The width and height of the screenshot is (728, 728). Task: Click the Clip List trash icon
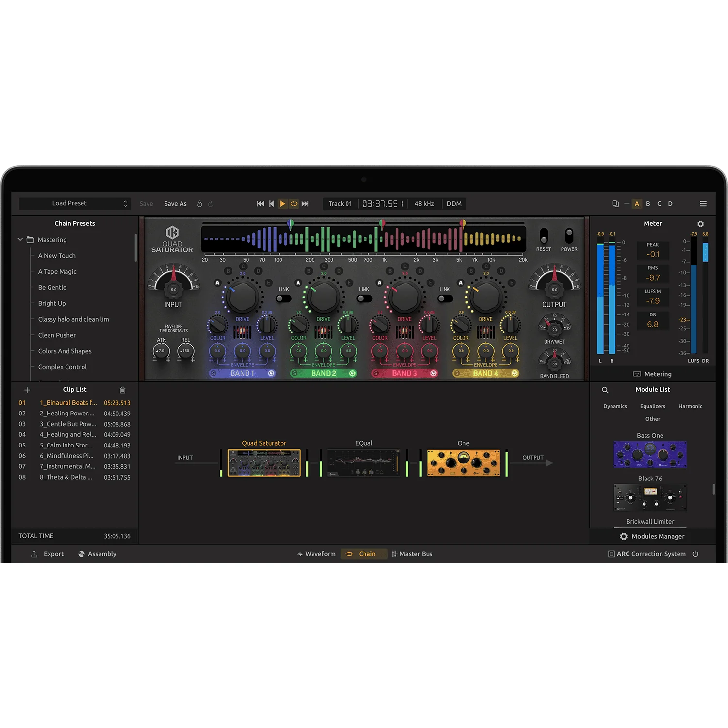(x=123, y=390)
